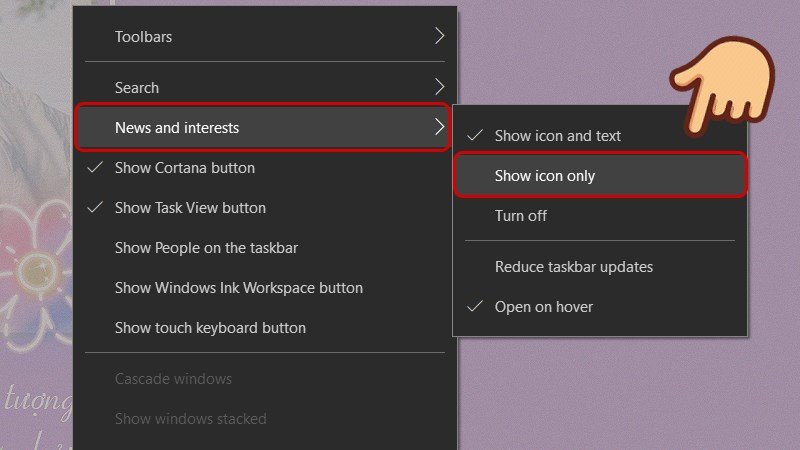The height and width of the screenshot is (450, 800).
Task: Enable Show touch keyboard button
Action: (210, 328)
